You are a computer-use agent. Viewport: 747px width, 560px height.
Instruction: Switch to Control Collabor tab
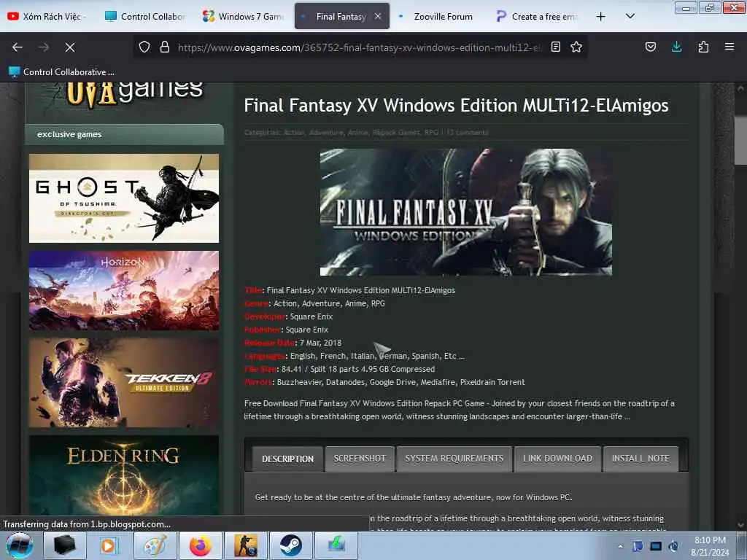(x=146, y=16)
